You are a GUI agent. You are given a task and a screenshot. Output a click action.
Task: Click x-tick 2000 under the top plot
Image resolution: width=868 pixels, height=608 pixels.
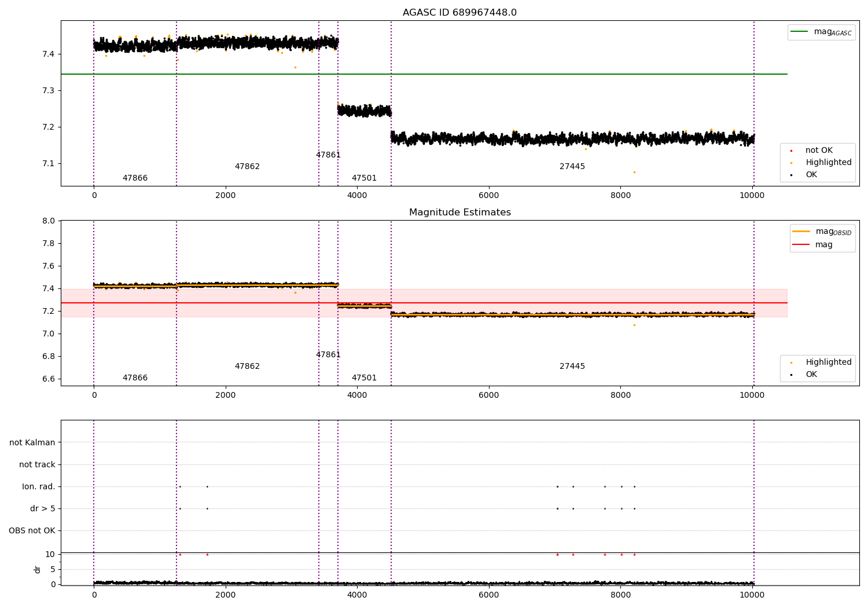point(226,196)
